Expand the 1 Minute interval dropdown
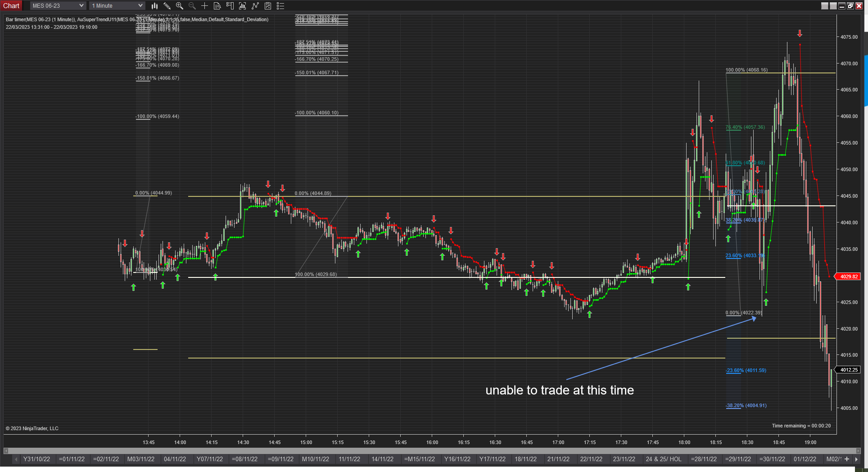Image resolution: width=868 pixels, height=472 pixels. click(x=117, y=6)
